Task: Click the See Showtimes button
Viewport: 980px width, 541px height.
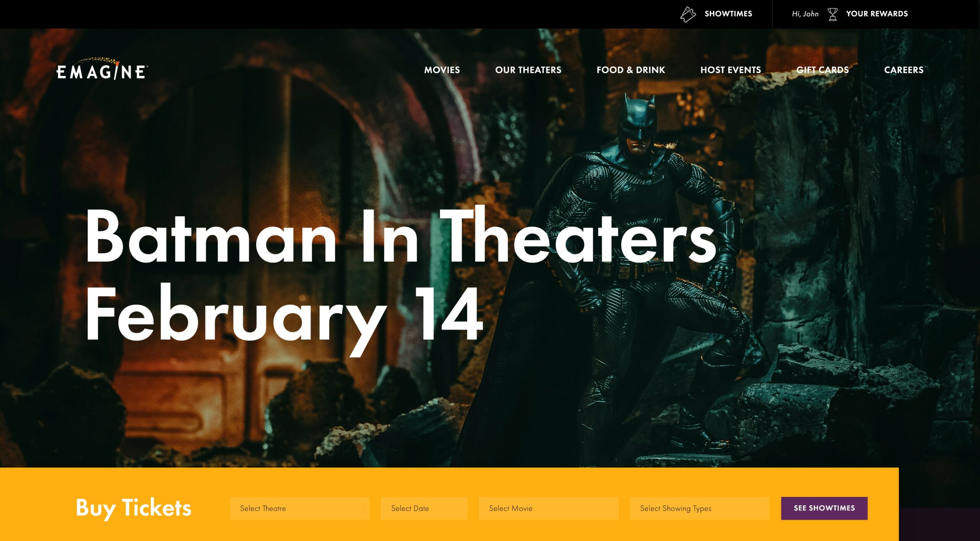Action: point(824,508)
